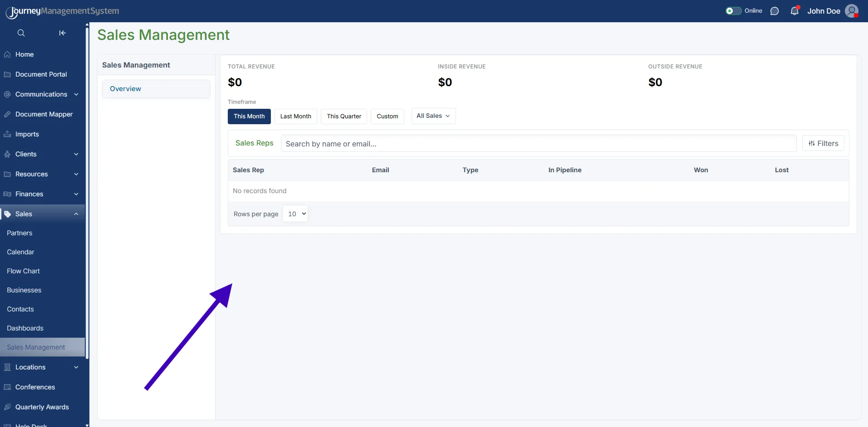Image resolution: width=868 pixels, height=427 pixels.
Task: Open Flow Chart in the Sales submenu
Action: coord(23,271)
